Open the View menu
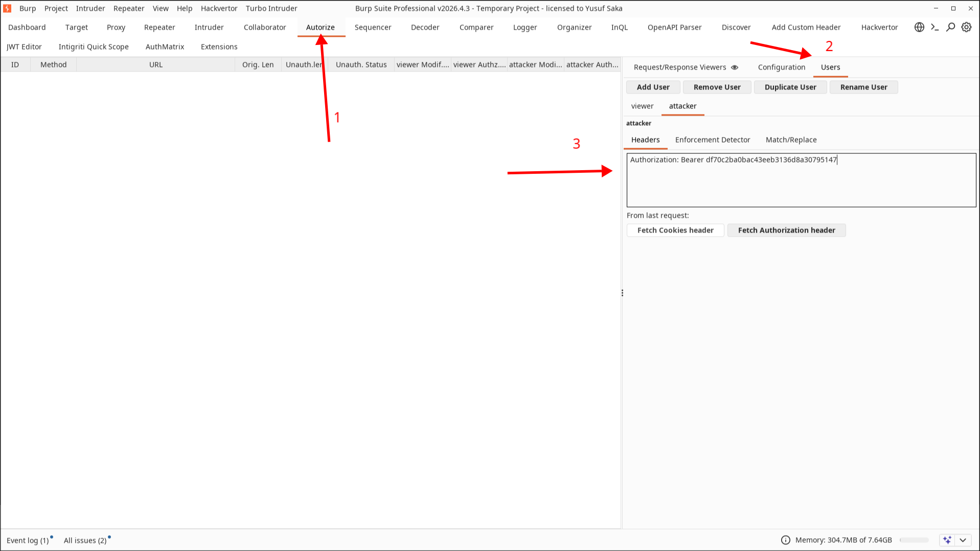 tap(161, 8)
